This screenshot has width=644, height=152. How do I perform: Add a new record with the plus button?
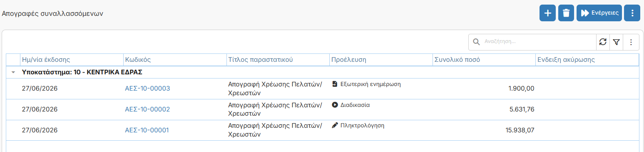[548, 13]
